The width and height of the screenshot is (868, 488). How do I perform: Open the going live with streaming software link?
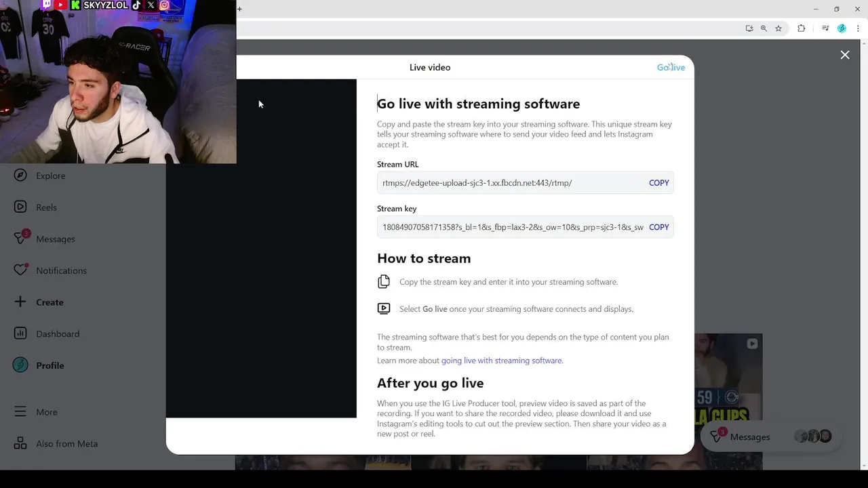point(502,361)
